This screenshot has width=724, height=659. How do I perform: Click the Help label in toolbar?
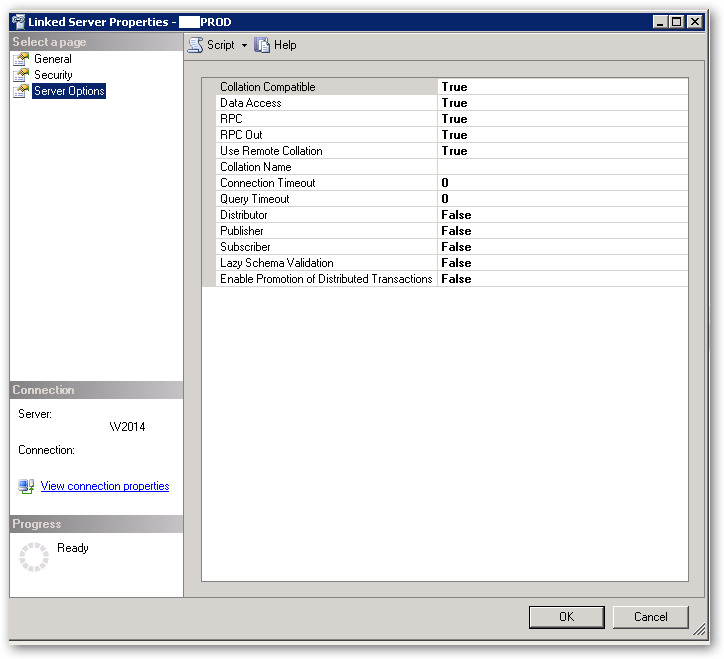tap(285, 45)
